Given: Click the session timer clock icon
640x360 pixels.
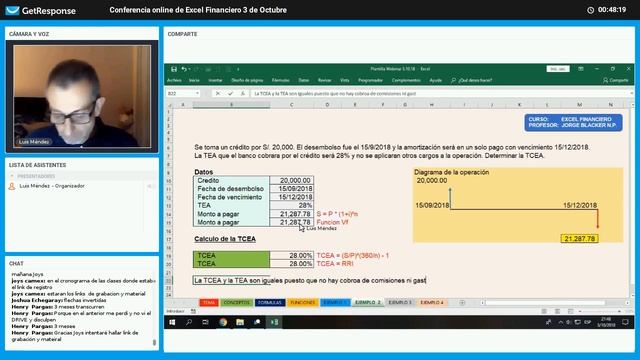Looking at the screenshot, I should click(x=590, y=10).
